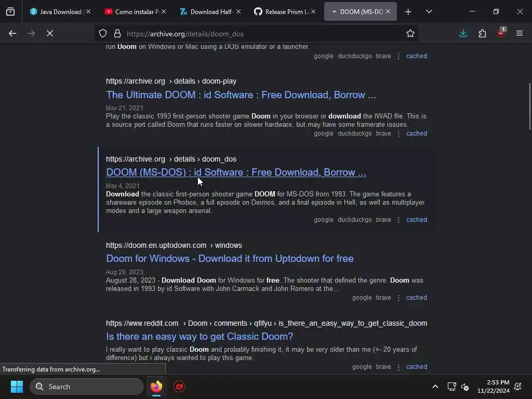Open Firefox downloads panel
532x399 pixels.
463,33
